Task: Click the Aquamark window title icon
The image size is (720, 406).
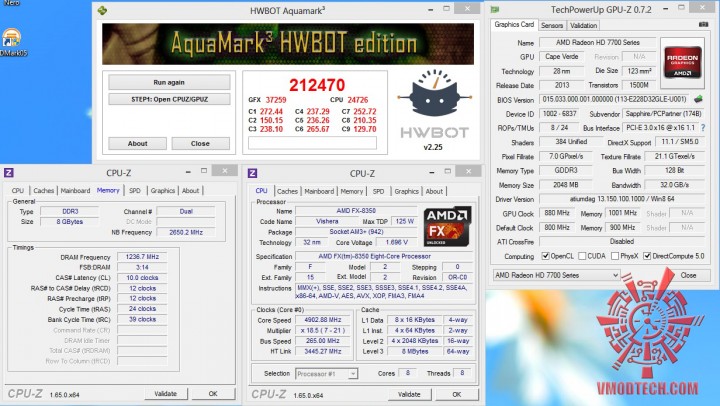Action: 102,10
